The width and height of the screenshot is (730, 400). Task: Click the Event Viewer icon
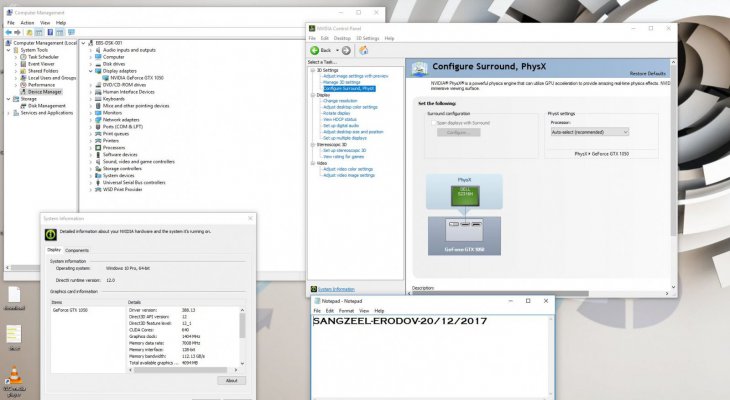[x=23, y=64]
